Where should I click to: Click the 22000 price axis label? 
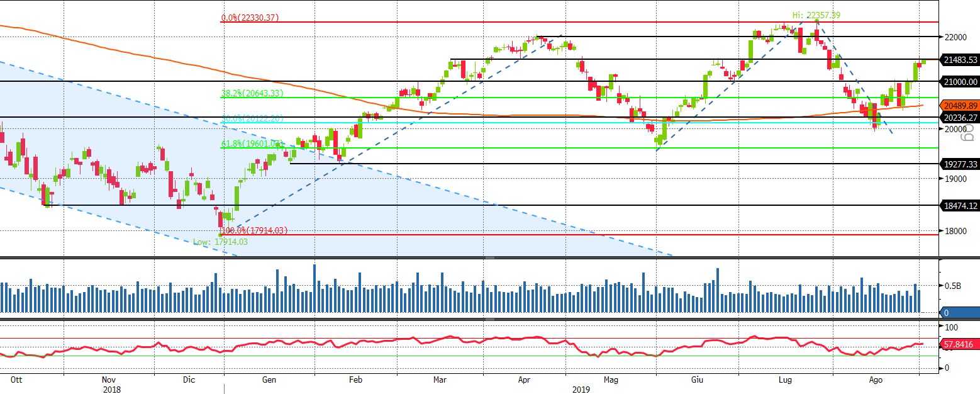[955, 37]
